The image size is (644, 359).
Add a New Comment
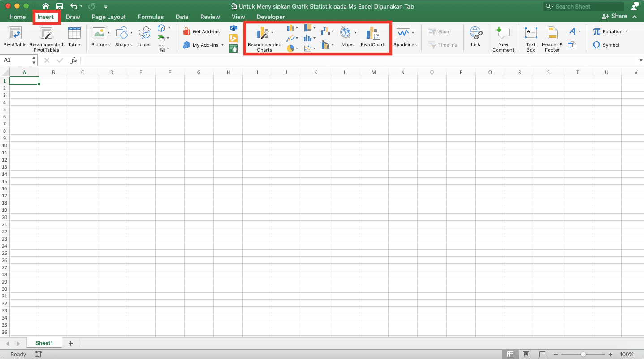click(503, 39)
